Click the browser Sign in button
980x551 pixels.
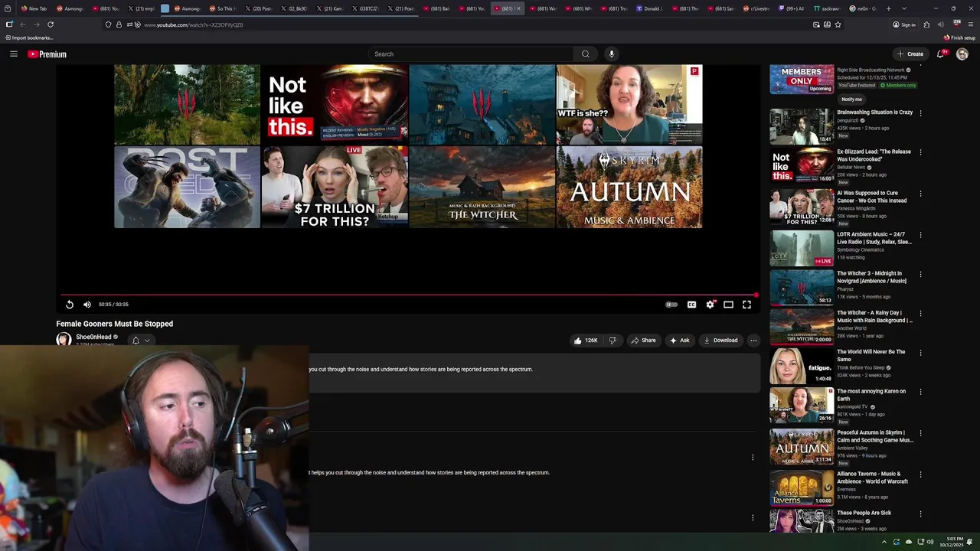tap(903, 24)
